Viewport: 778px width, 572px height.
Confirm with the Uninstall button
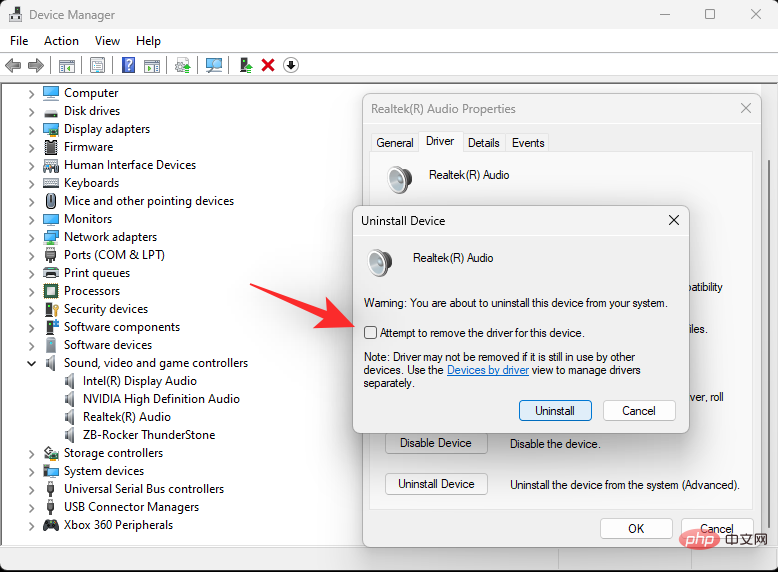tap(555, 411)
